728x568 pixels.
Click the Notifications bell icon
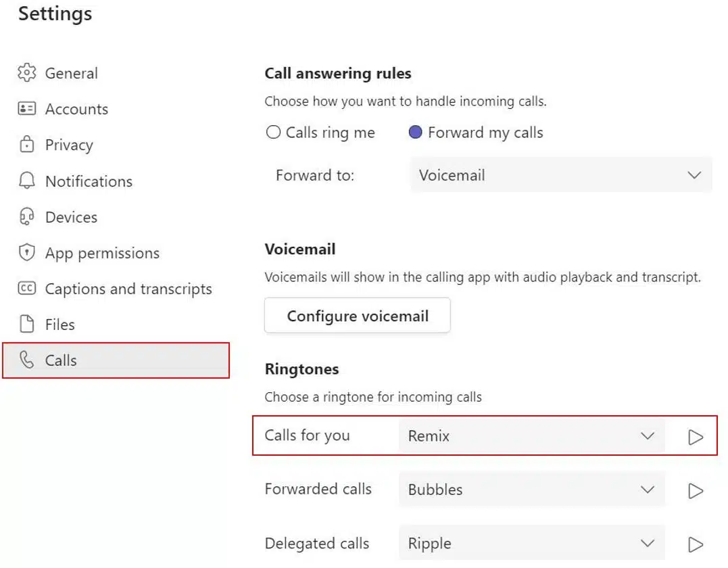click(x=26, y=181)
